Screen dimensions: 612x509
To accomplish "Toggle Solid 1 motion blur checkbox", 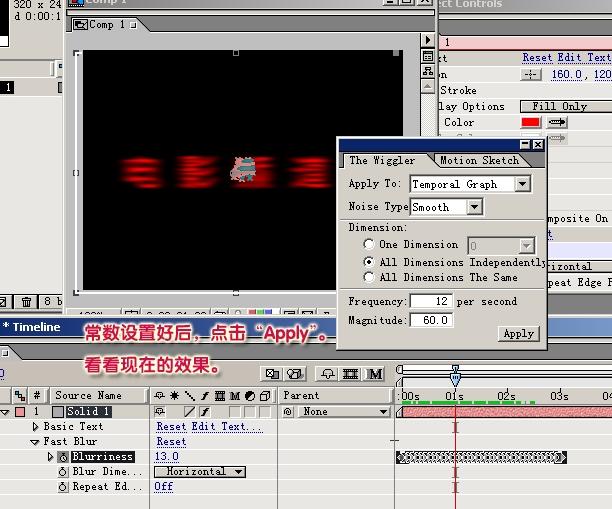I will click(x=235, y=411).
